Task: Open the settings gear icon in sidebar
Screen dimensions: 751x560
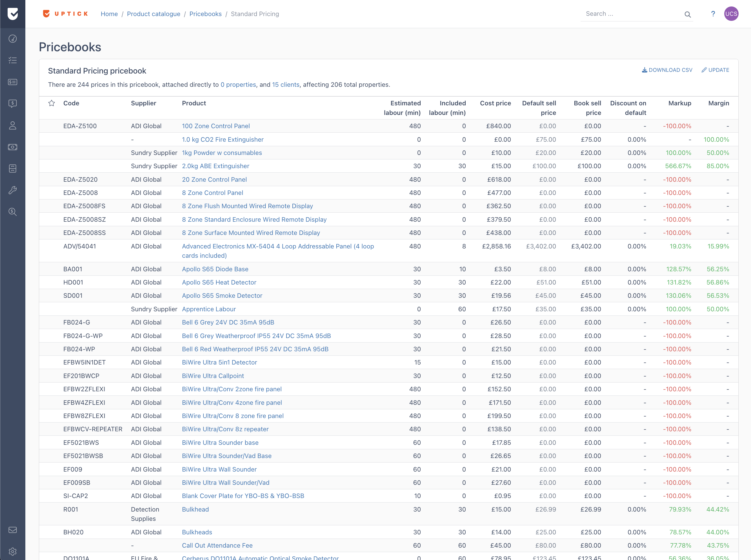Action: 13,552
